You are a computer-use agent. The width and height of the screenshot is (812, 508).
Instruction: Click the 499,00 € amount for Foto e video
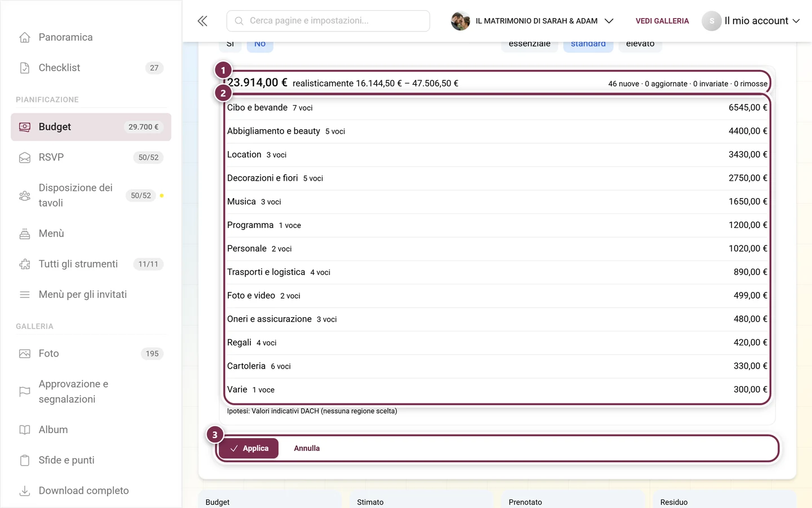click(x=750, y=296)
